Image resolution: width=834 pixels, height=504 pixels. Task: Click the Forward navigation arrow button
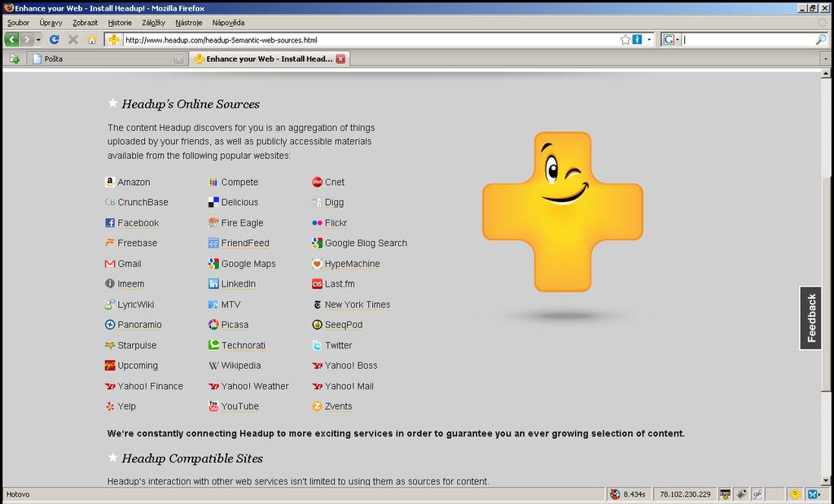pyautogui.click(x=27, y=39)
